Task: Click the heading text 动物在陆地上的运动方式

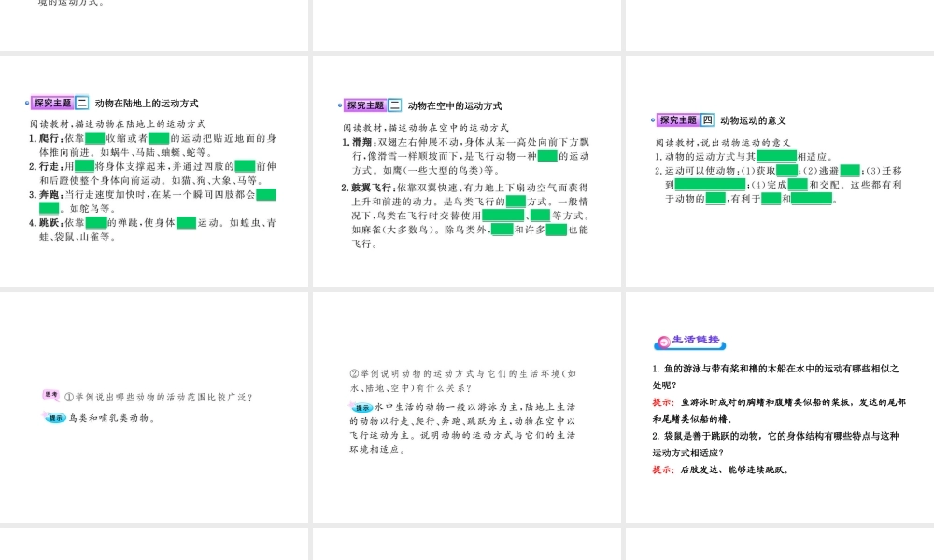Action: click(x=147, y=103)
